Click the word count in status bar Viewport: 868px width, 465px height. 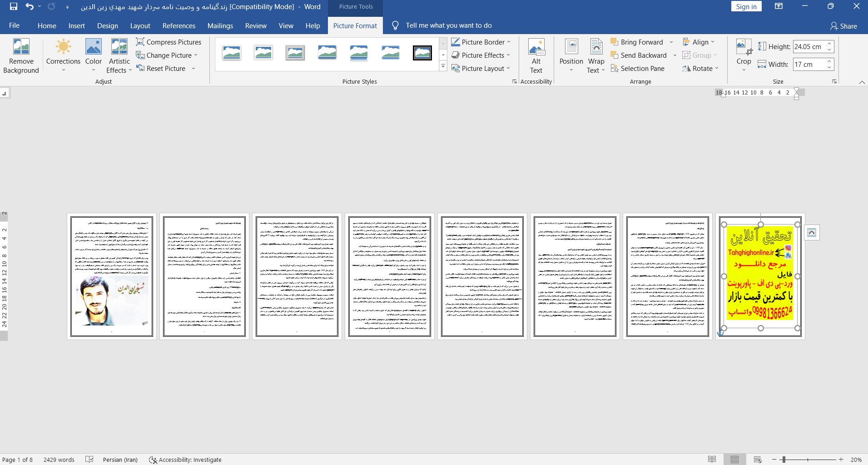(59, 460)
